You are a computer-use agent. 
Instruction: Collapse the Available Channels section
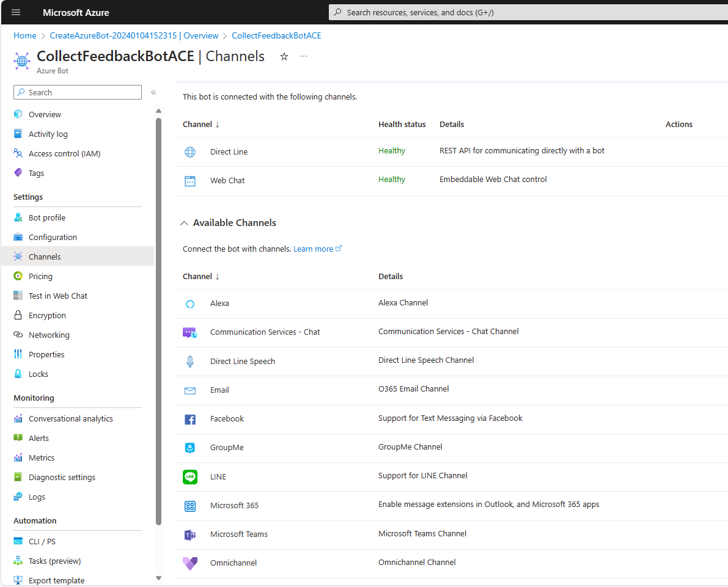tap(185, 223)
